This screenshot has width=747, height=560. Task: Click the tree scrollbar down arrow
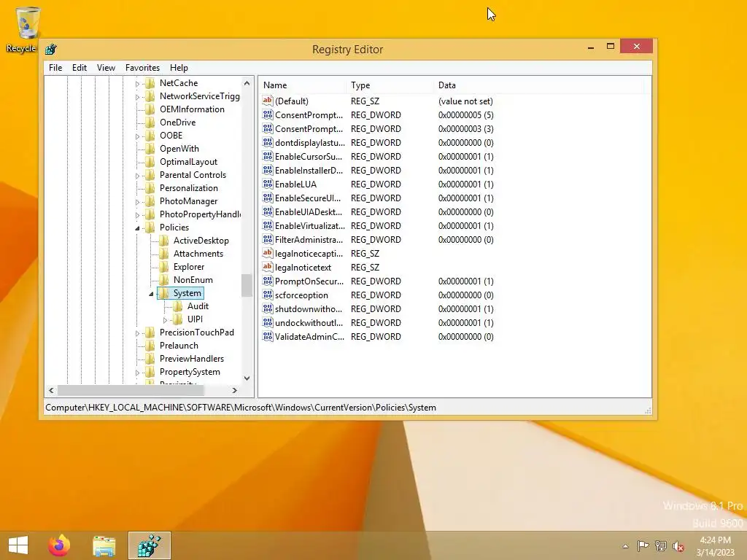coord(247,378)
